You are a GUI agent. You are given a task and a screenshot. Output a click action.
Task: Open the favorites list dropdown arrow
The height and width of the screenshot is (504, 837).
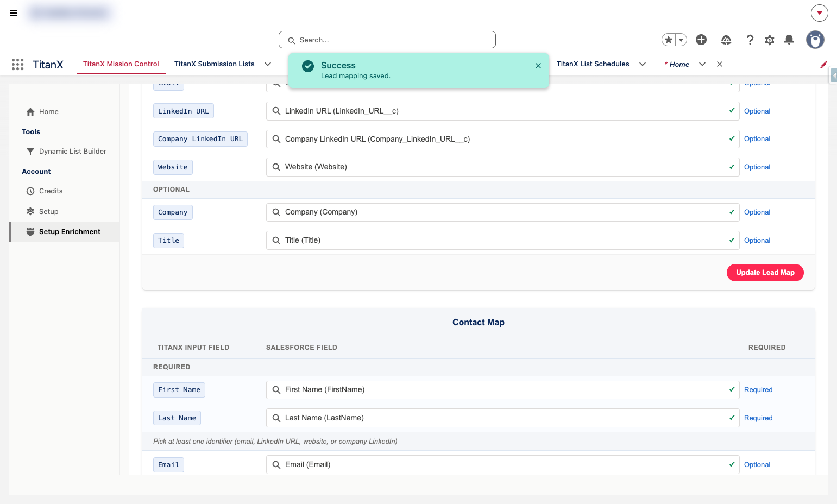coord(681,40)
